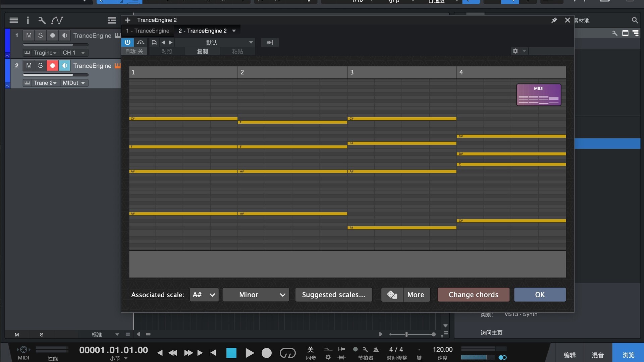Switch to the 1 - TranceEngine tab
This screenshot has height=362, width=644.
[x=148, y=31]
